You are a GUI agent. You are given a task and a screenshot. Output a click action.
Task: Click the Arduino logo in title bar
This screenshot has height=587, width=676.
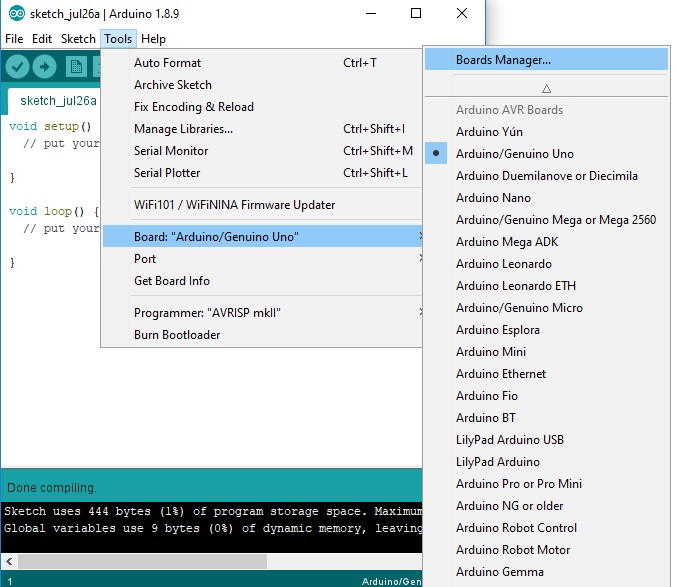[x=17, y=14]
